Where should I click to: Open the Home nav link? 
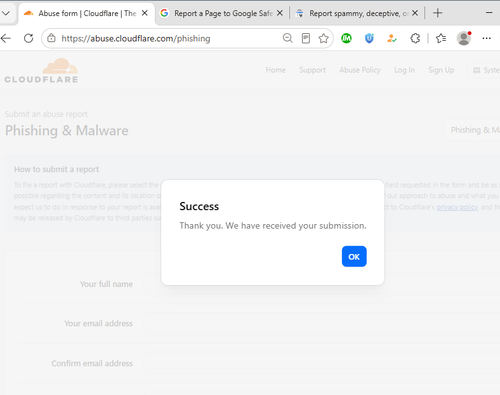click(x=276, y=70)
